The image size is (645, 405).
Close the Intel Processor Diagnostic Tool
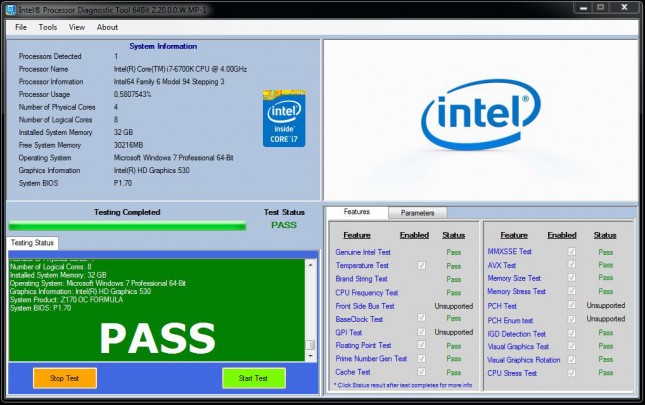[624, 7]
